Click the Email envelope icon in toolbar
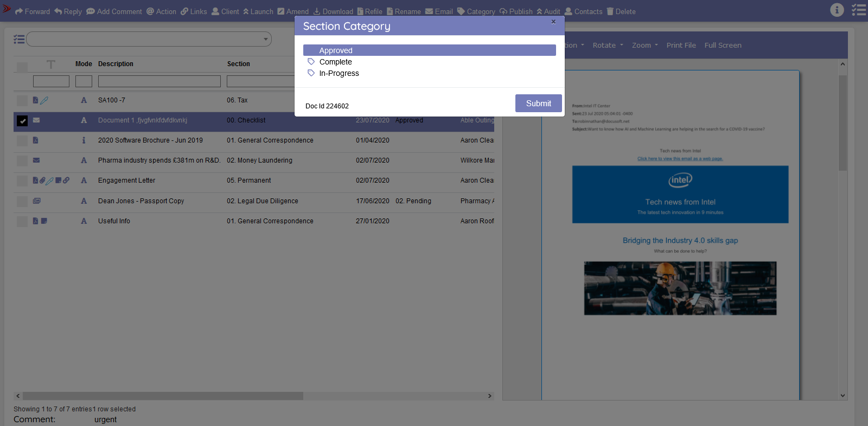The image size is (868, 426). [429, 11]
